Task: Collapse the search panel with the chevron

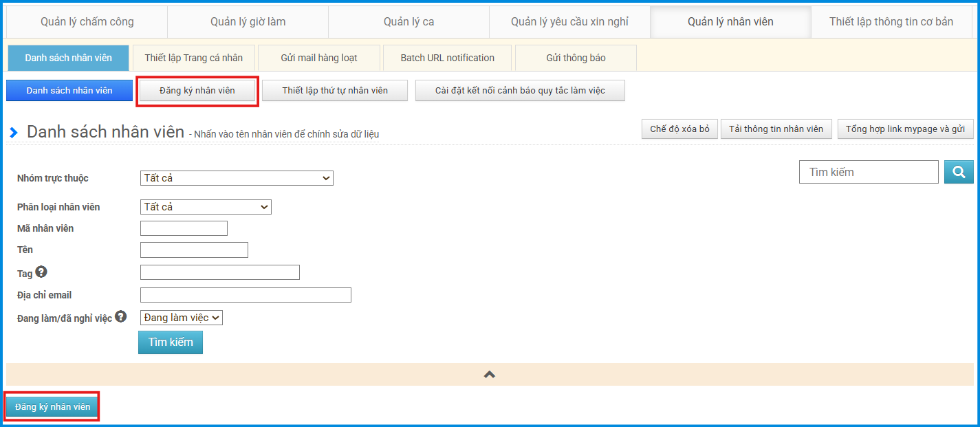Action: (490, 375)
